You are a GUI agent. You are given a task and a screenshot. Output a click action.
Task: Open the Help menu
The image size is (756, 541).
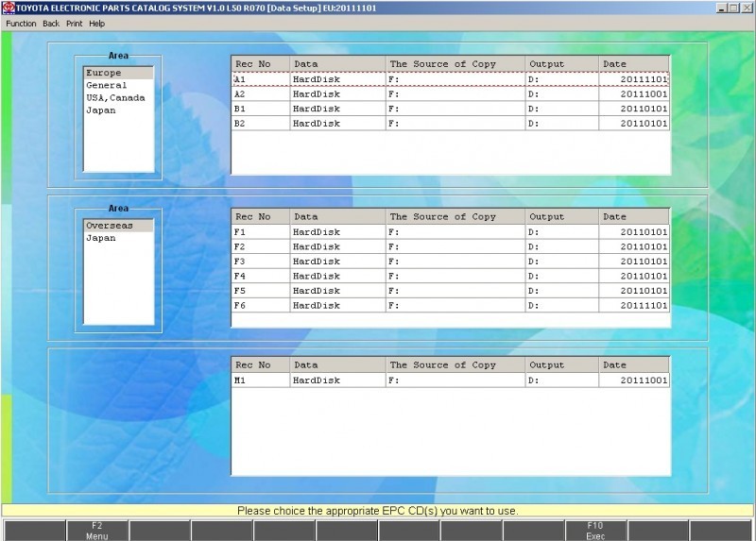pos(96,24)
